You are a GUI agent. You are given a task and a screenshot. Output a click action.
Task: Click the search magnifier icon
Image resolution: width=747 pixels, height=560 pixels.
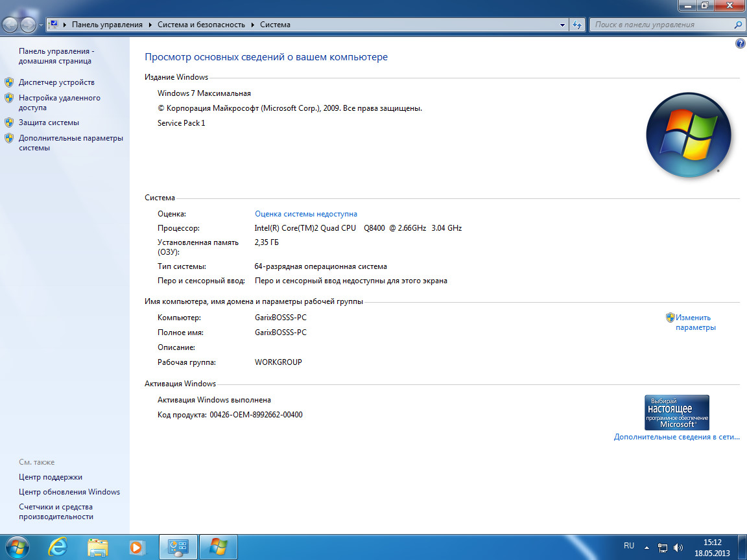pos(738,25)
